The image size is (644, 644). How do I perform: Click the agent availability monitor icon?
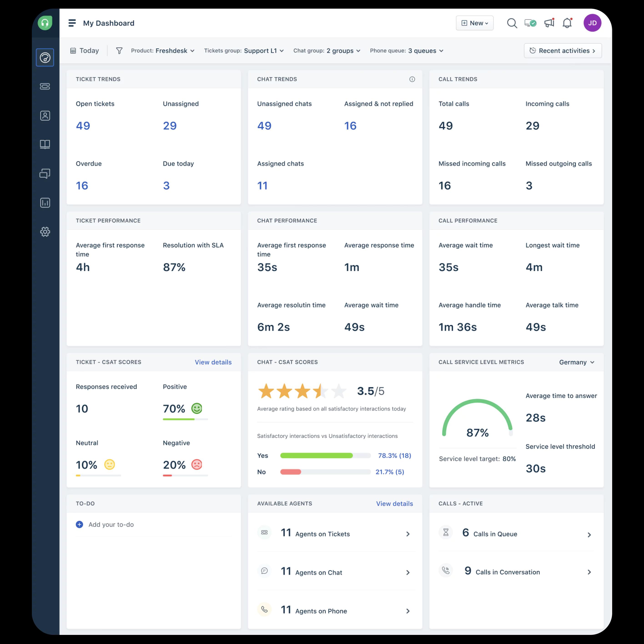tap(530, 23)
